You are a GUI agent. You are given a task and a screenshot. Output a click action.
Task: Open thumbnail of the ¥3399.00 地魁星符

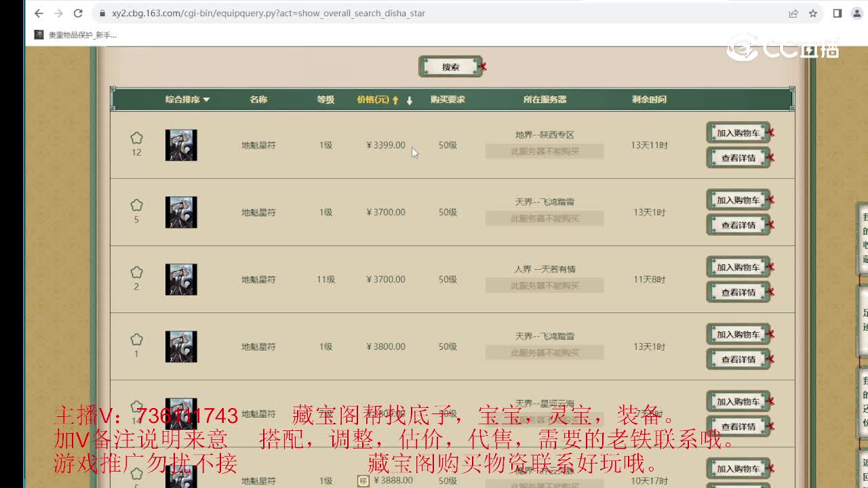tap(181, 145)
